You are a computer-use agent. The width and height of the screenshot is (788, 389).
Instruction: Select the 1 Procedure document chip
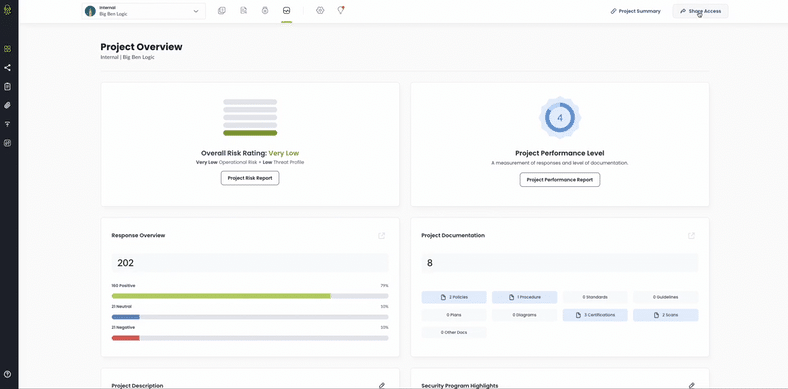(525, 297)
